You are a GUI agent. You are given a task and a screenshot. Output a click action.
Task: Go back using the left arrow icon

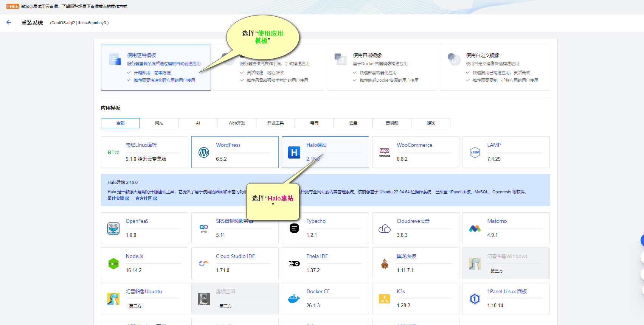tap(9, 23)
